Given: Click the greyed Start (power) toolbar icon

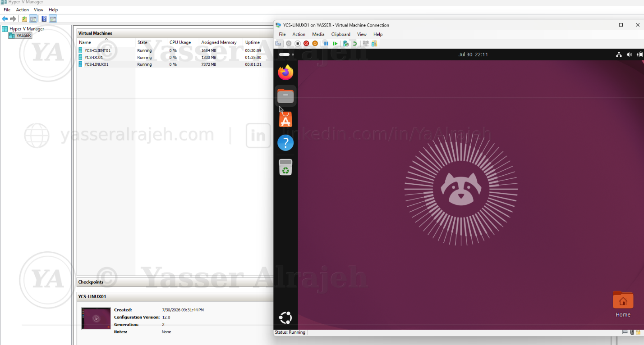Looking at the screenshot, I should [x=289, y=44].
